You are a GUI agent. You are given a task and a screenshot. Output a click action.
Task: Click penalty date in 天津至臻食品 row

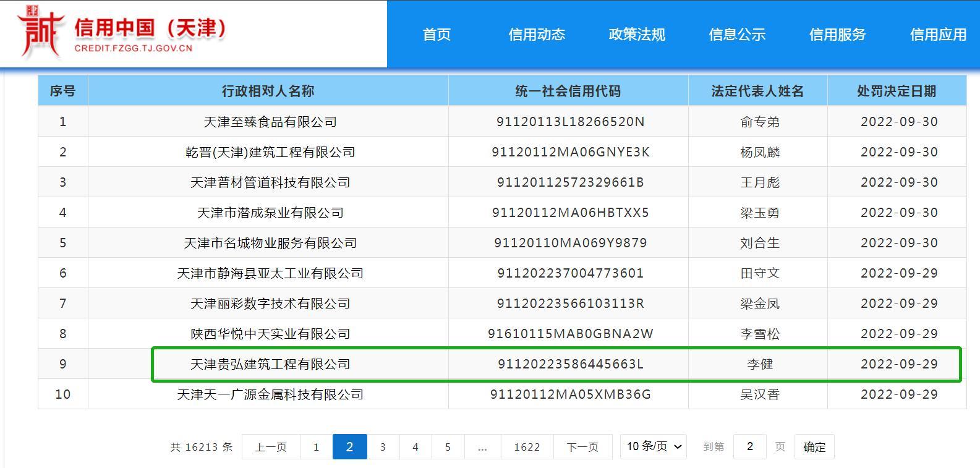pyautogui.click(x=899, y=122)
